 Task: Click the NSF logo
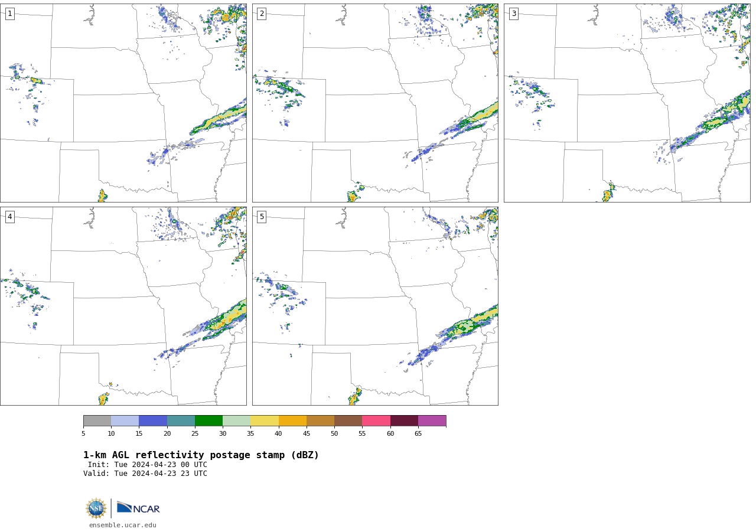[x=96, y=508]
